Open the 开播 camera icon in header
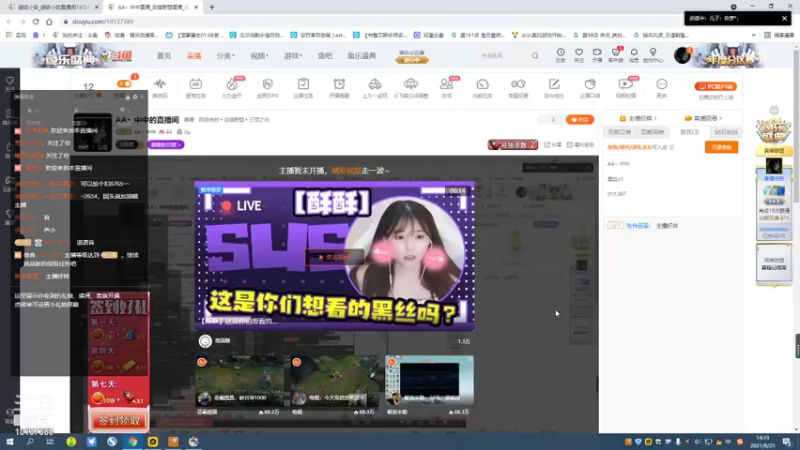 tap(597, 55)
